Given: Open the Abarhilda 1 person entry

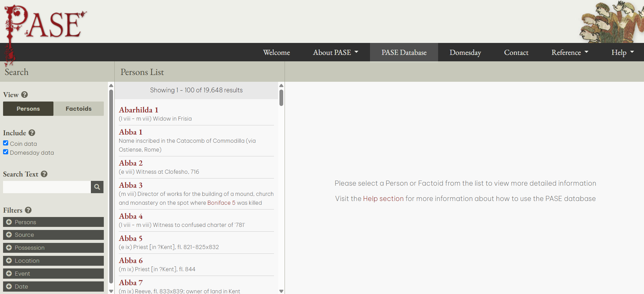Looking at the screenshot, I should [139, 110].
